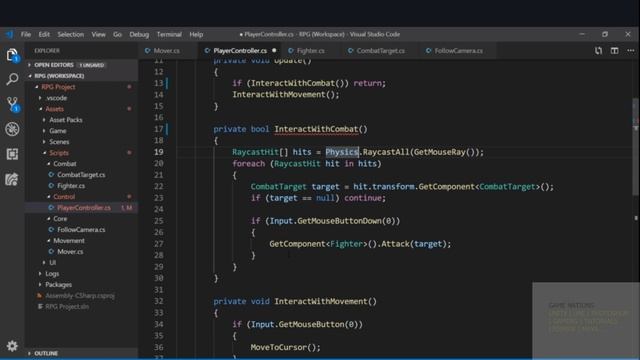The image size is (640, 360).
Task: Click InteractWithCombat method name on line 17
Action: pyautogui.click(x=316, y=129)
